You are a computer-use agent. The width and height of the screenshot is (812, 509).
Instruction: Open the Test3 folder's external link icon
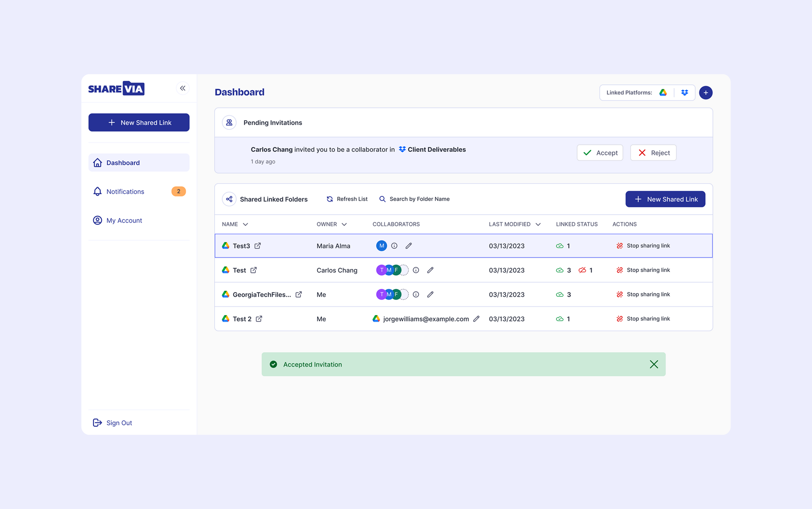pyautogui.click(x=258, y=246)
